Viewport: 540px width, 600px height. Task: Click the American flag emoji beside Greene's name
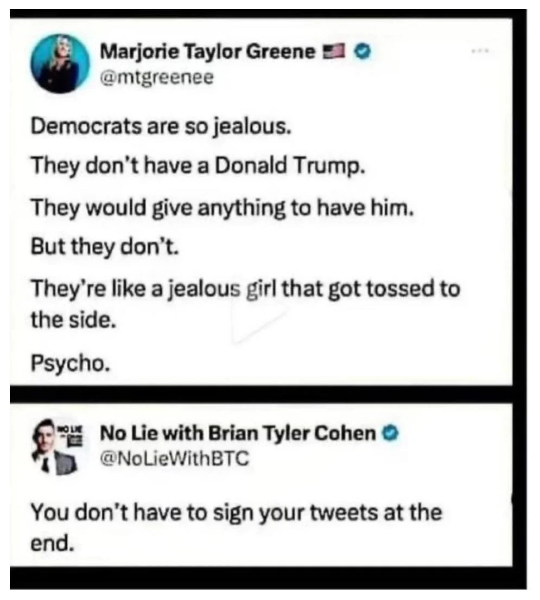(334, 52)
